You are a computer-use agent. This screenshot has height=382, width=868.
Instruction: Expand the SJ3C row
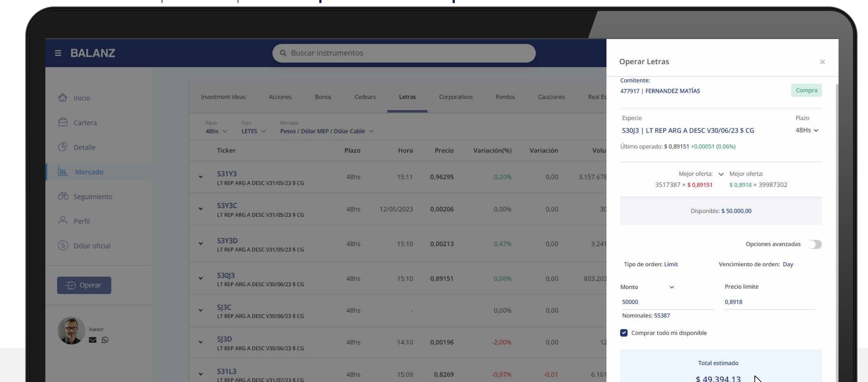[201, 310]
